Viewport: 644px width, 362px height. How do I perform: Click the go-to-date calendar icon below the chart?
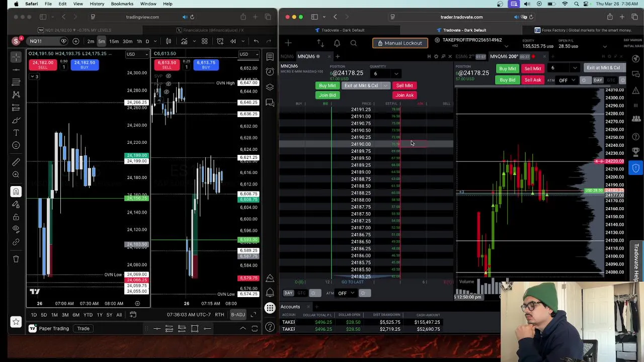click(133, 315)
